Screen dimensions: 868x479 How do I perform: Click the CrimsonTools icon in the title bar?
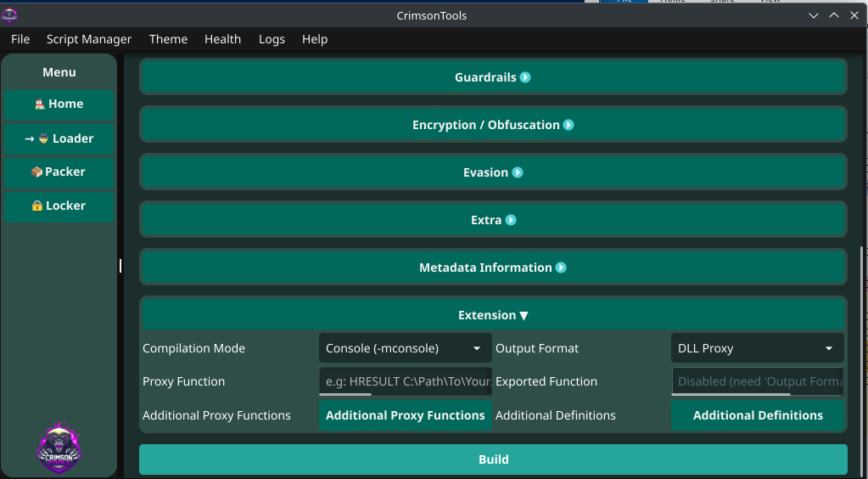tap(9, 15)
